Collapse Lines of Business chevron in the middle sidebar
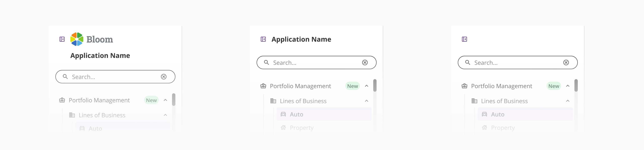Image resolution: width=644 pixels, height=150 pixels. 367,101
